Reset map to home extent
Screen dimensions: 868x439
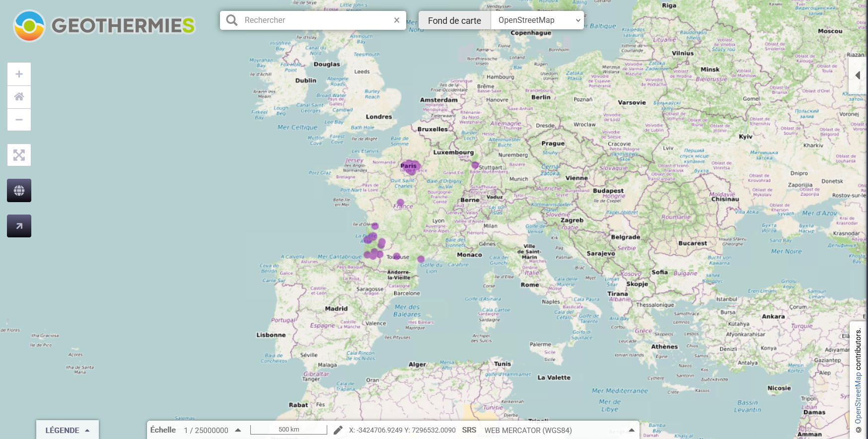(19, 97)
